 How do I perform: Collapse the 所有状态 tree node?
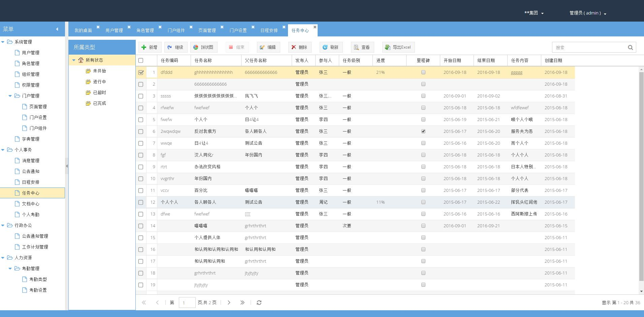pyautogui.click(x=74, y=60)
